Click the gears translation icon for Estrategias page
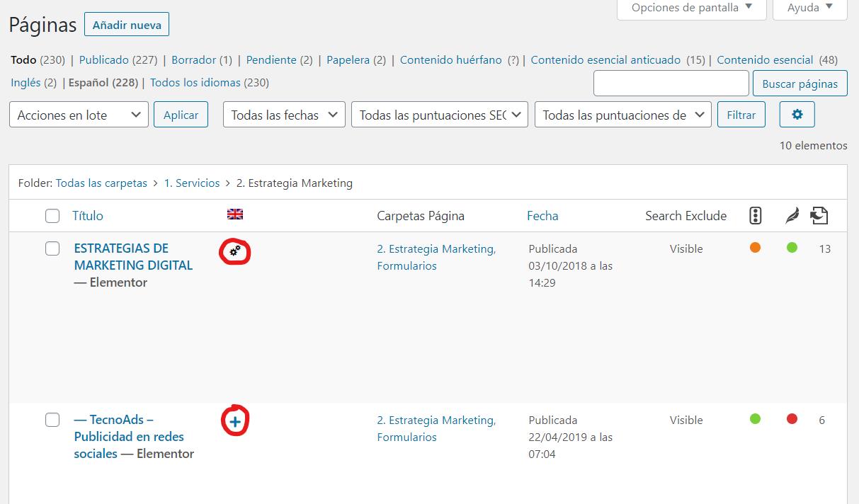The image size is (859, 504). click(x=235, y=251)
